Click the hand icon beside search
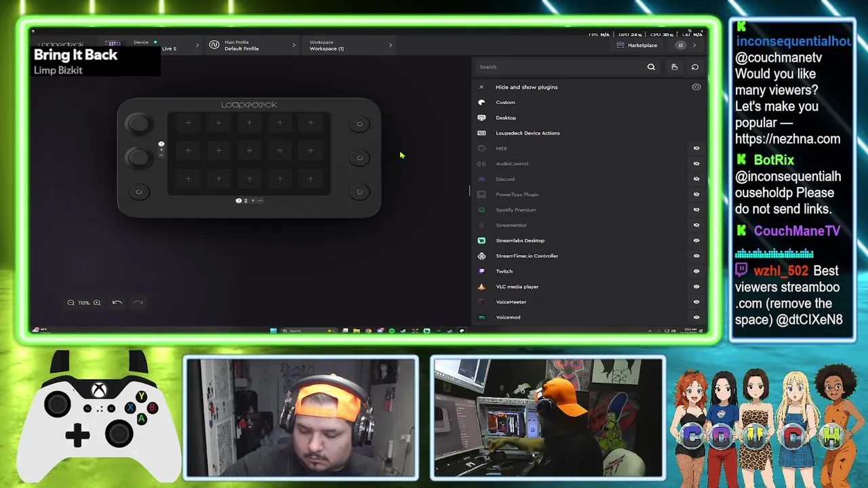 tap(674, 67)
